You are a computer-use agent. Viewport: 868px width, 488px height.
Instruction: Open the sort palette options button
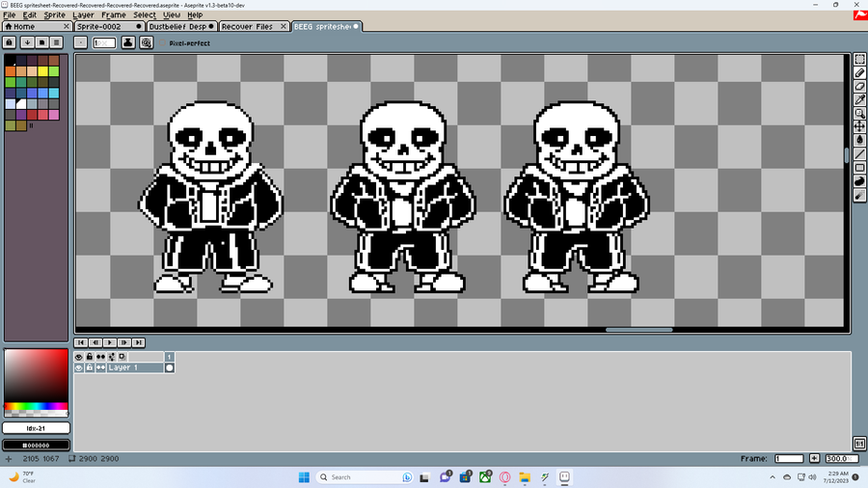[x=27, y=42]
